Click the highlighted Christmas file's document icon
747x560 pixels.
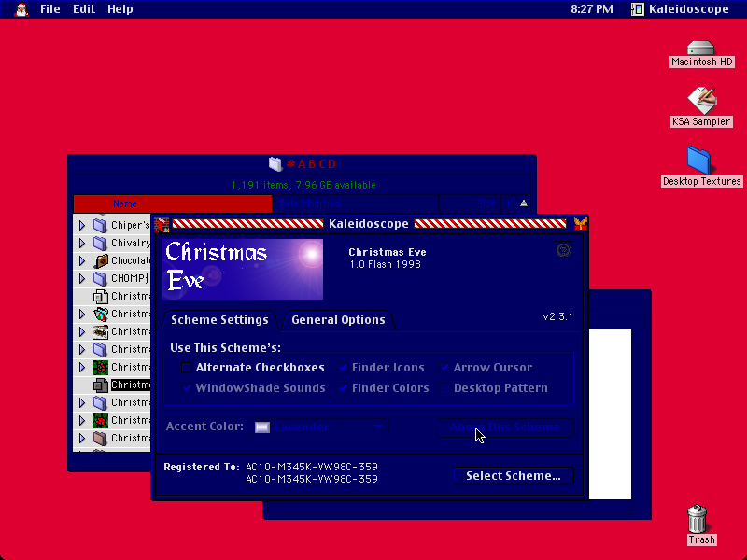click(101, 385)
